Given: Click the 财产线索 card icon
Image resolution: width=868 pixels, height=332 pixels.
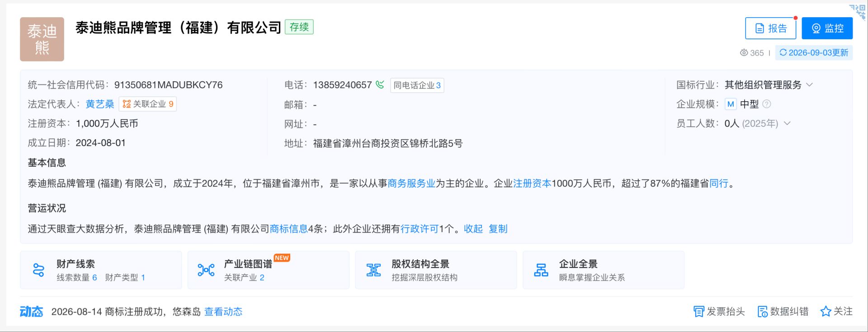Looking at the screenshot, I should 39,270.
